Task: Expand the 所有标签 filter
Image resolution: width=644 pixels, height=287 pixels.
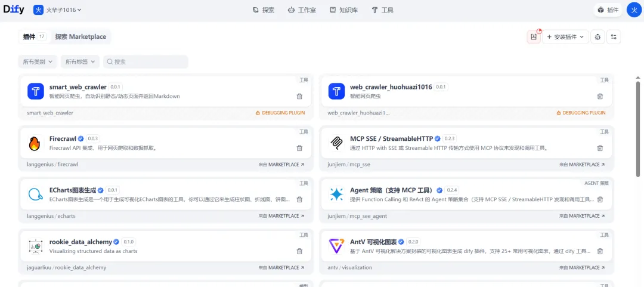Action: pos(80,61)
